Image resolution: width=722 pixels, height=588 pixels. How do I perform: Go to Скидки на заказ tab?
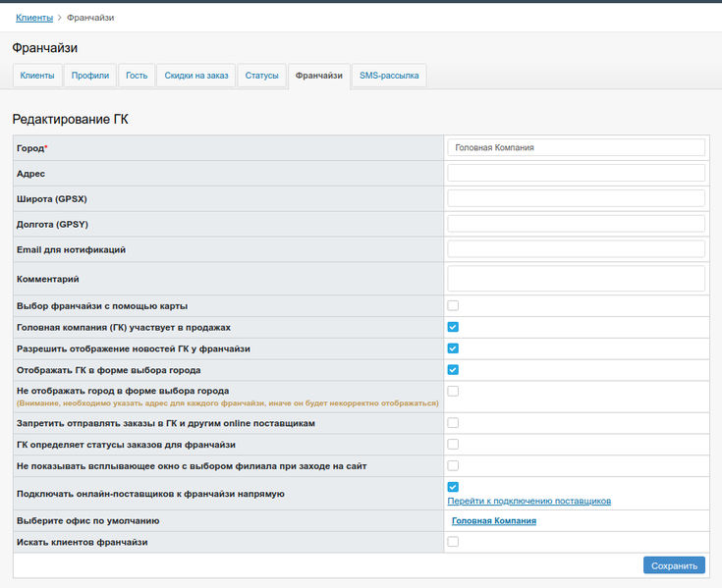[x=195, y=76]
